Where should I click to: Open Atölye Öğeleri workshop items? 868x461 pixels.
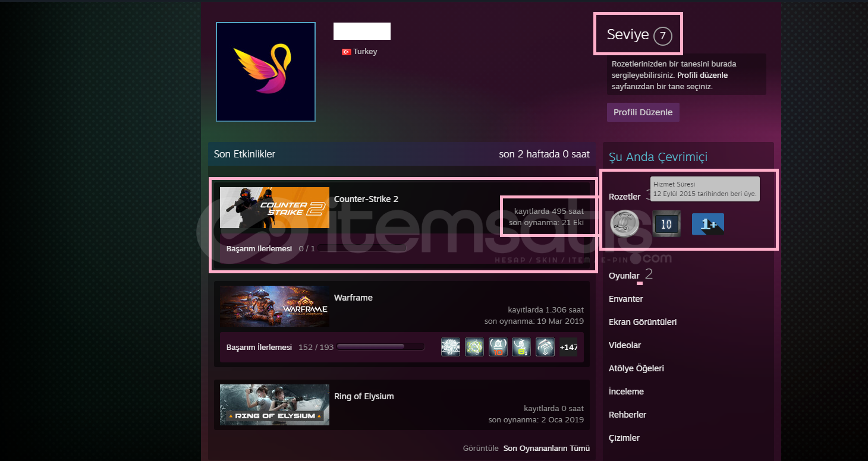pos(637,368)
